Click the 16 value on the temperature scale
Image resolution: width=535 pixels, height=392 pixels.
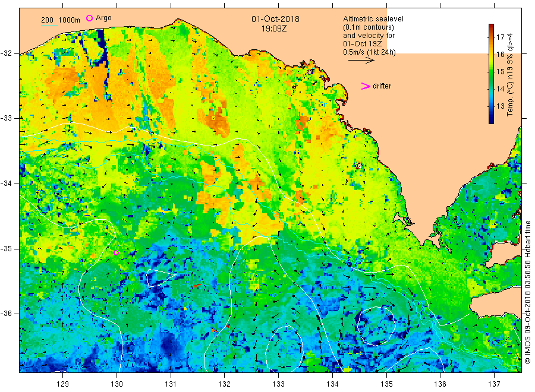click(500, 54)
